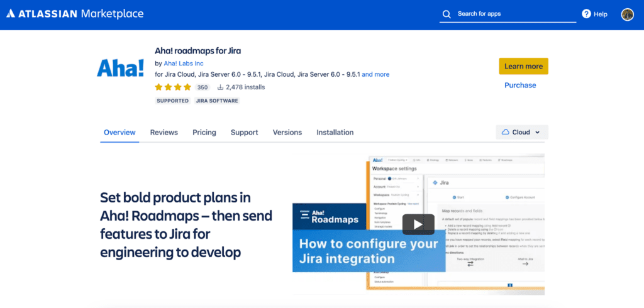Image resolution: width=644 pixels, height=308 pixels.
Task: Click the 'Set bold product plans' headline
Action: (186, 224)
